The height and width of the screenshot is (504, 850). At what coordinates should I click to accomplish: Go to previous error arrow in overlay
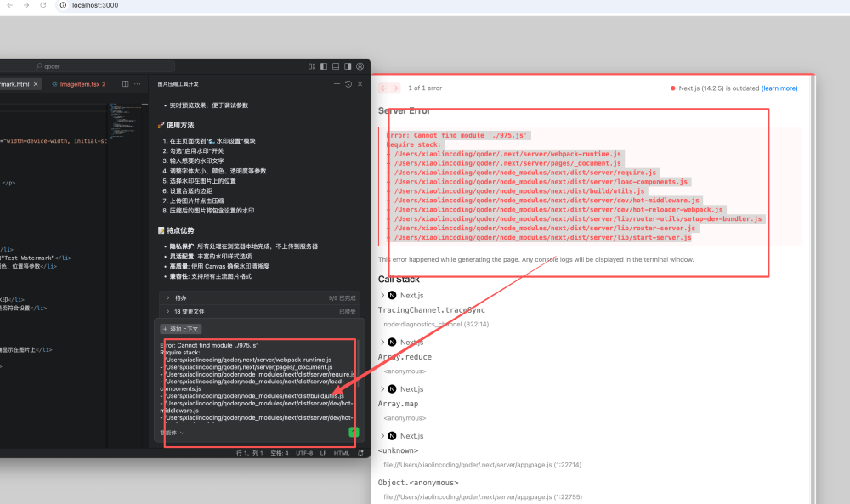click(384, 88)
